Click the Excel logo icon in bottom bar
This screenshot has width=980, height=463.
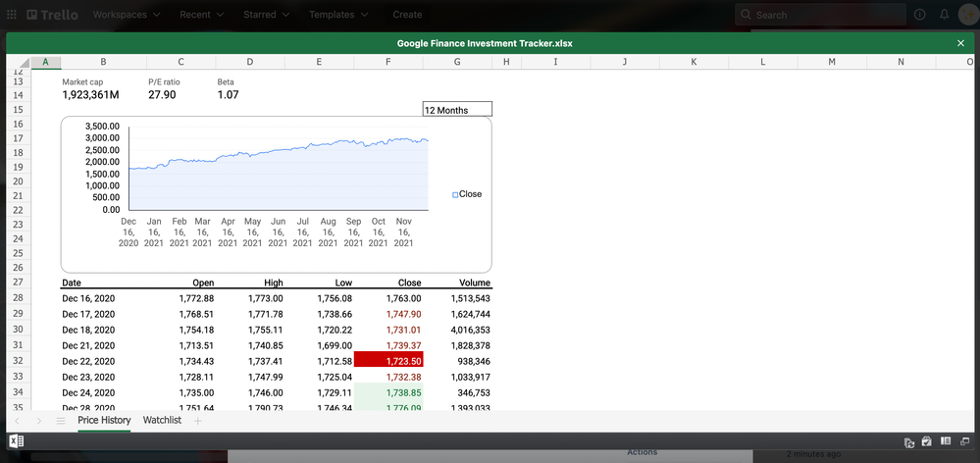pyautogui.click(x=17, y=441)
